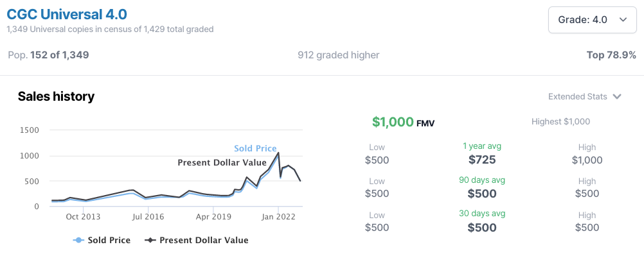Expand the Extended Stats section
The image size is (644, 256).
[584, 97]
